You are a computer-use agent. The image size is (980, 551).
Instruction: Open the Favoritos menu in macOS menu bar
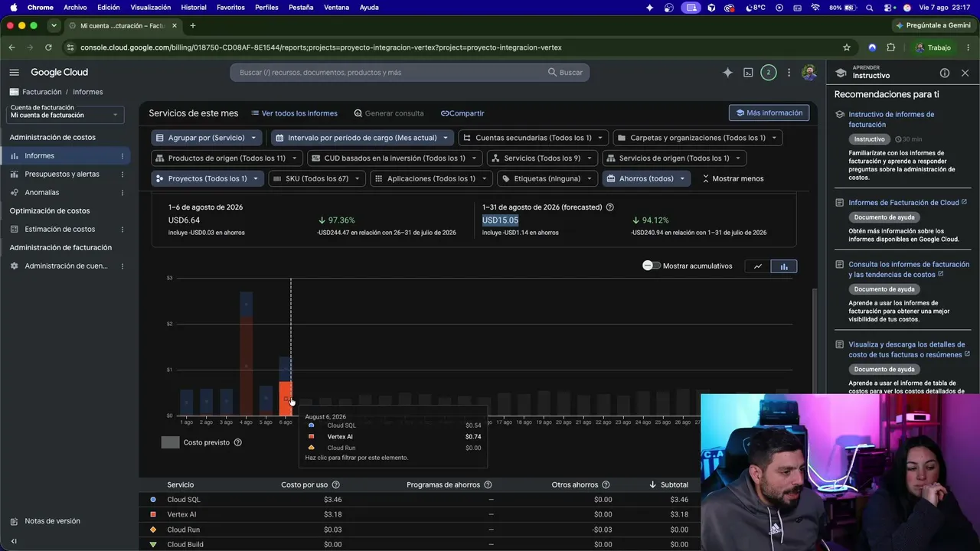[230, 8]
